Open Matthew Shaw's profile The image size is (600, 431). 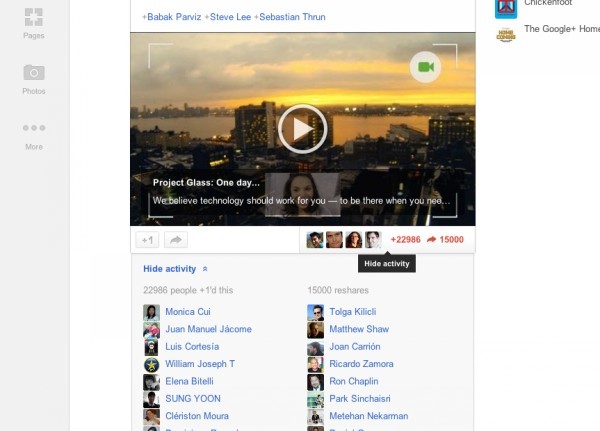[359, 329]
